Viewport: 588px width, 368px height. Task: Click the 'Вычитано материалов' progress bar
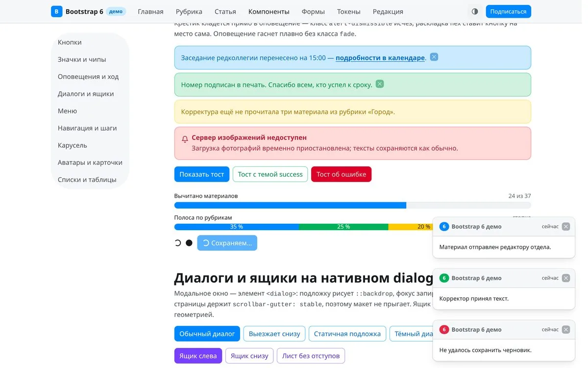coord(353,206)
